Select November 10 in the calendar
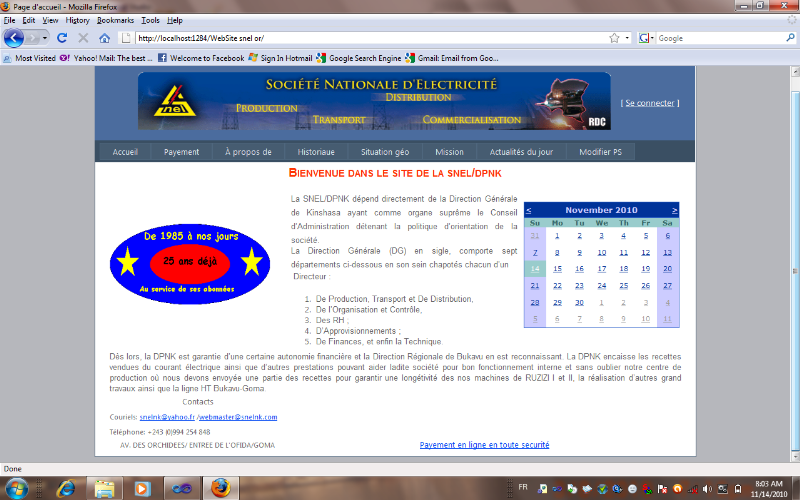The width and height of the screenshot is (800, 500). [602, 253]
